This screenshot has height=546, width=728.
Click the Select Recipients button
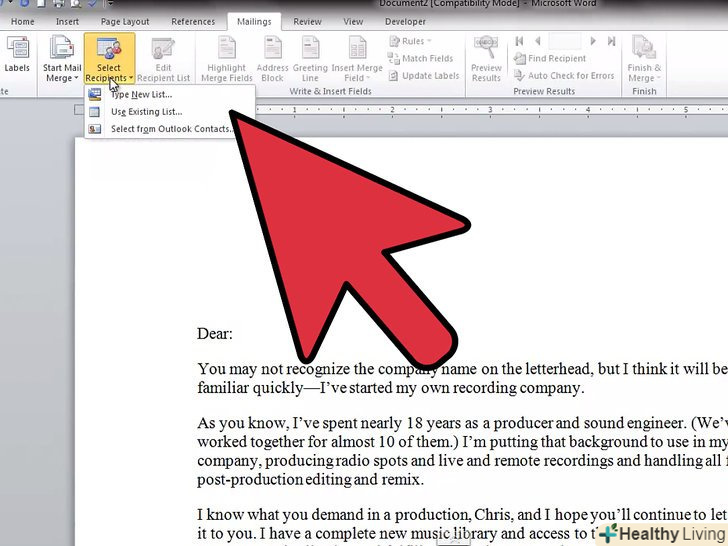pyautogui.click(x=110, y=58)
